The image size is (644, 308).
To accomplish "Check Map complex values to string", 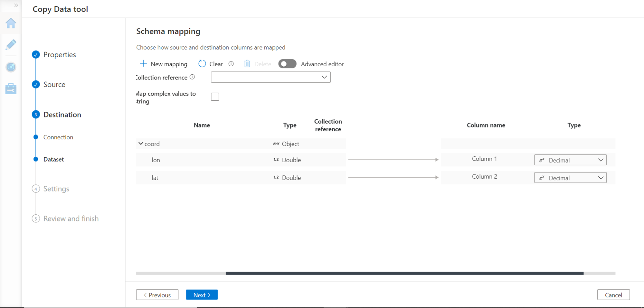I will (215, 97).
